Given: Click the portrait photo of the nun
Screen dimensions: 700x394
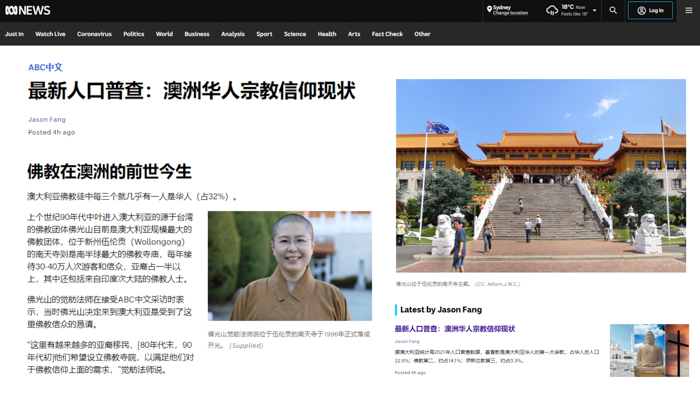Looking at the screenshot, I should (290, 266).
